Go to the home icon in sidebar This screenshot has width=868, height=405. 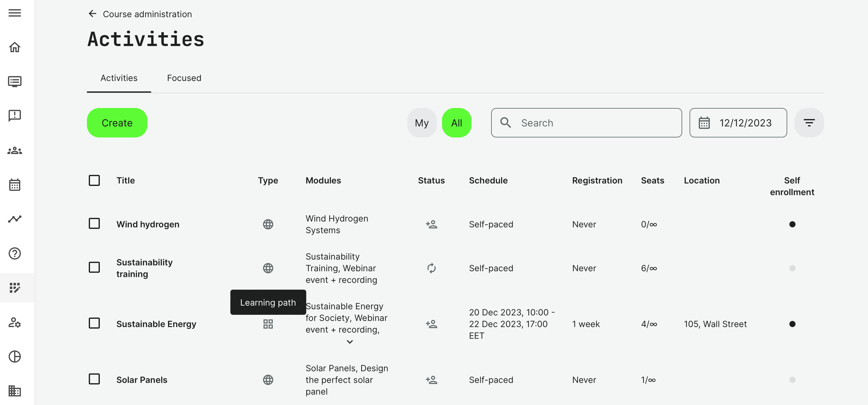14,47
